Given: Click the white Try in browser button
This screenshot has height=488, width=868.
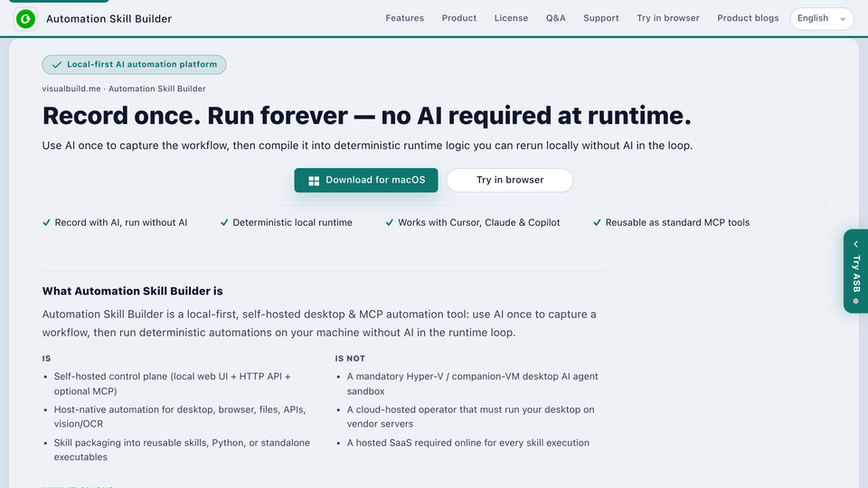Looking at the screenshot, I should (x=510, y=181).
